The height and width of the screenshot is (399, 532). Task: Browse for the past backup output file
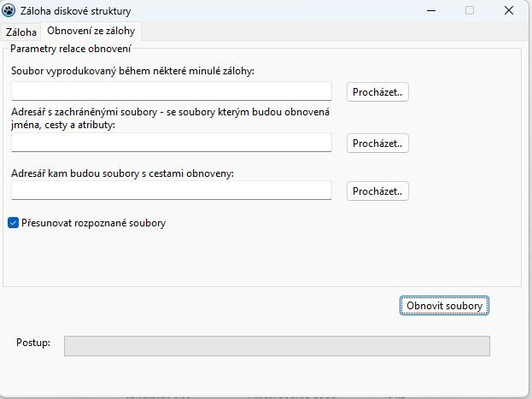[377, 92]
